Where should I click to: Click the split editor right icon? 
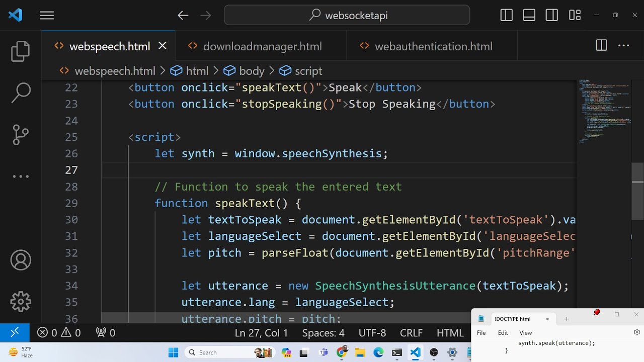coord(601,46)
